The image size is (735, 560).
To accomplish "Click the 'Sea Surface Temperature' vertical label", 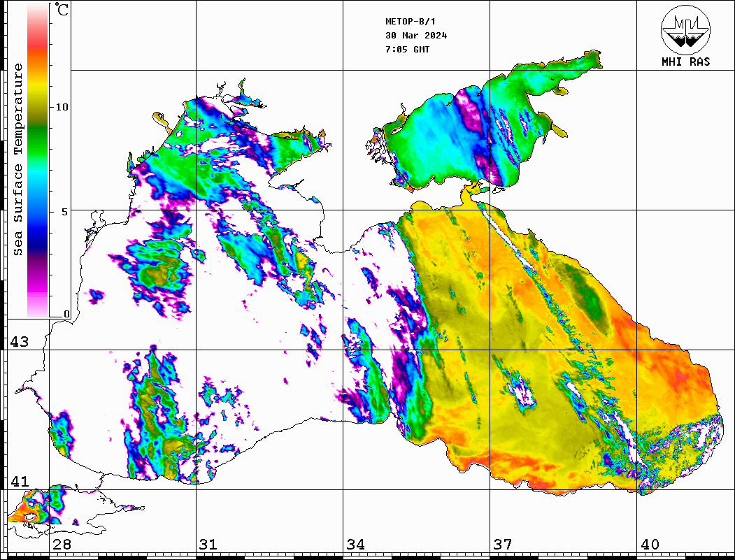I will (17, 160).
